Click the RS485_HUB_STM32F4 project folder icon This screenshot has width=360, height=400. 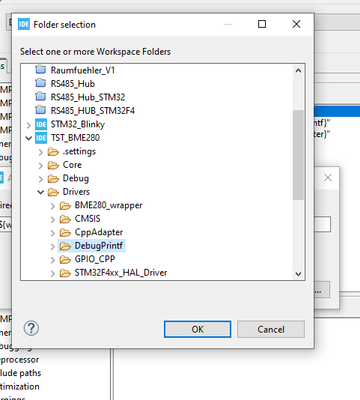coord(40,110)
